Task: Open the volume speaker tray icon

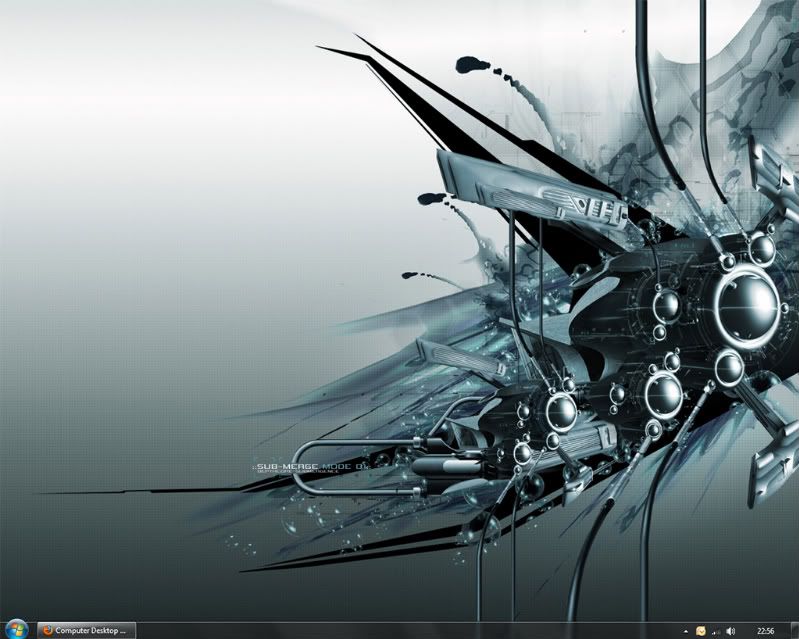Action: 730,631
